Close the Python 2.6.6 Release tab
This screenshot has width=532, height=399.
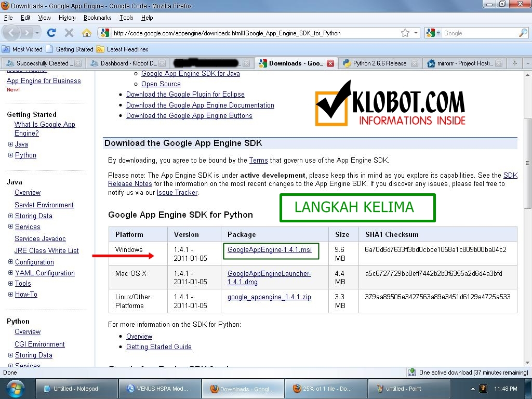(414, 63)
